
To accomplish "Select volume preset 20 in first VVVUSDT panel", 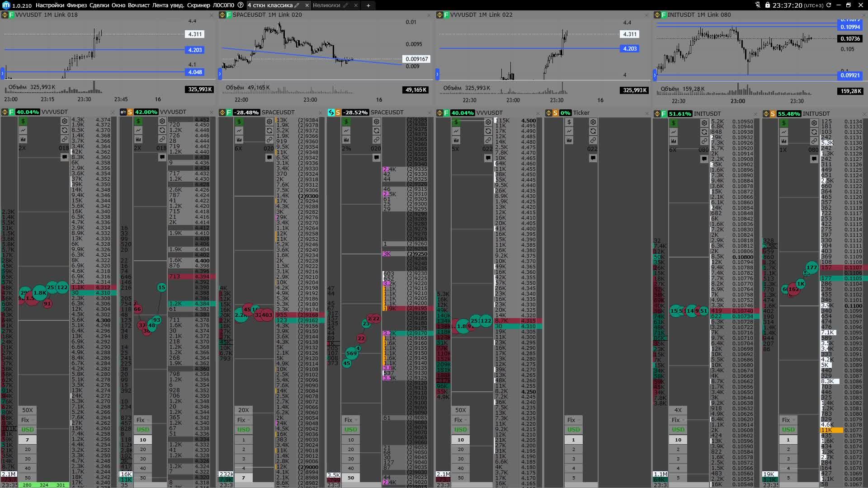I will coord(28,449).
